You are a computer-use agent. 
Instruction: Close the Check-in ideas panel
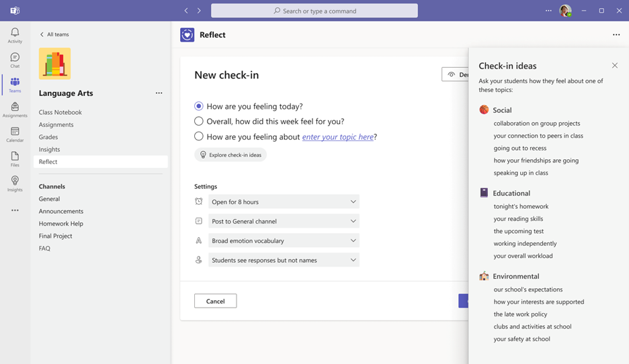pyautogui.click(x=615, y=65)
